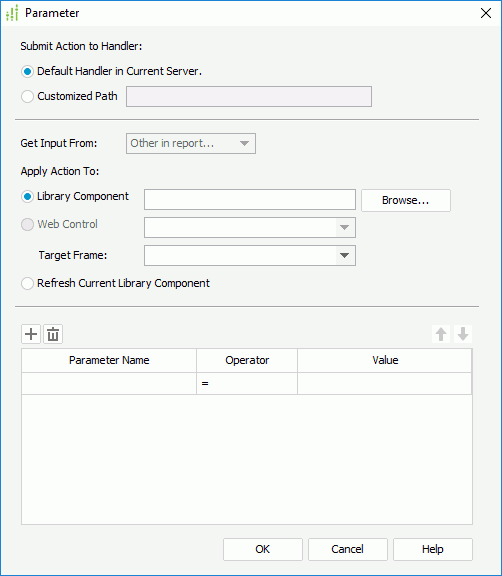Move parameter row down with arrow icon
Image resolution: width=502 pixels, height=576 pixels.
tap(463, 334)
